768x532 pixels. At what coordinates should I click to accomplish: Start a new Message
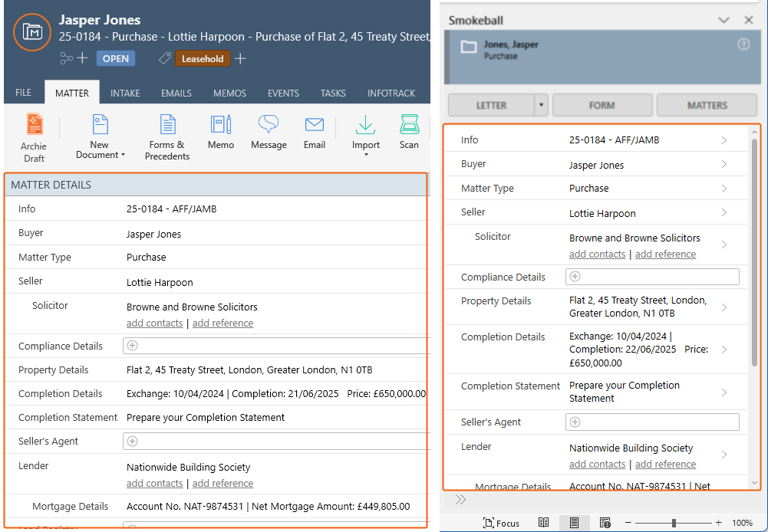point(269,132)
